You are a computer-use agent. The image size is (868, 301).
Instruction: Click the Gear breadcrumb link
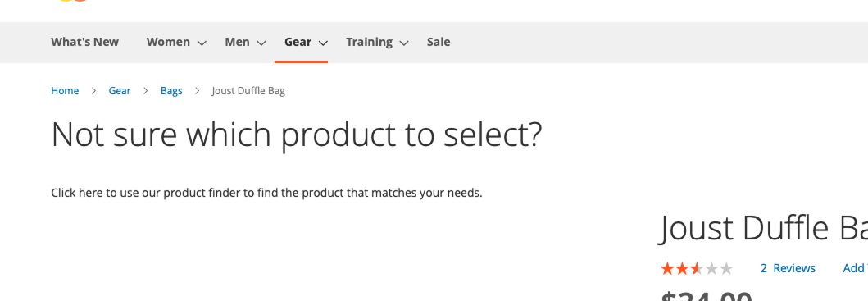tap(120, 91)
